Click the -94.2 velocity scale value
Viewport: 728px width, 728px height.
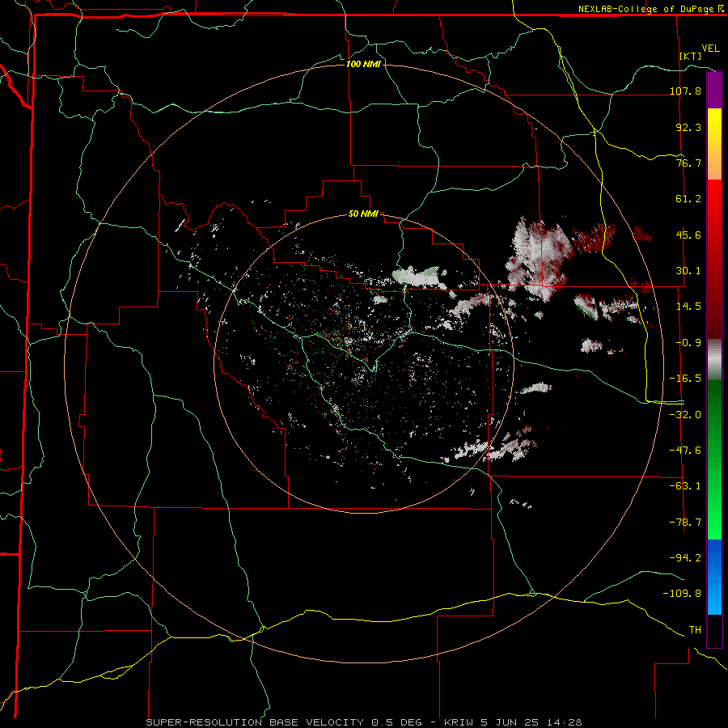tap(685, 557)
